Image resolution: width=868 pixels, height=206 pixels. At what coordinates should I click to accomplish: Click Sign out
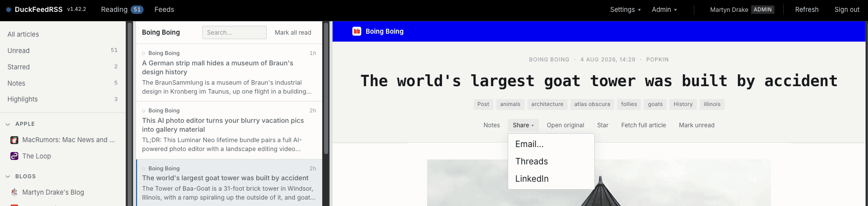[847, 9]
